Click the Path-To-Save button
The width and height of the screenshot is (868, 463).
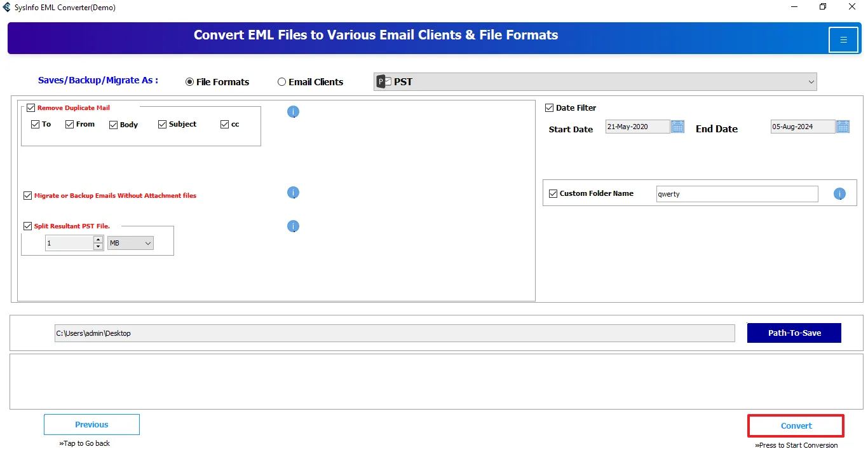[x=794, y=333]
